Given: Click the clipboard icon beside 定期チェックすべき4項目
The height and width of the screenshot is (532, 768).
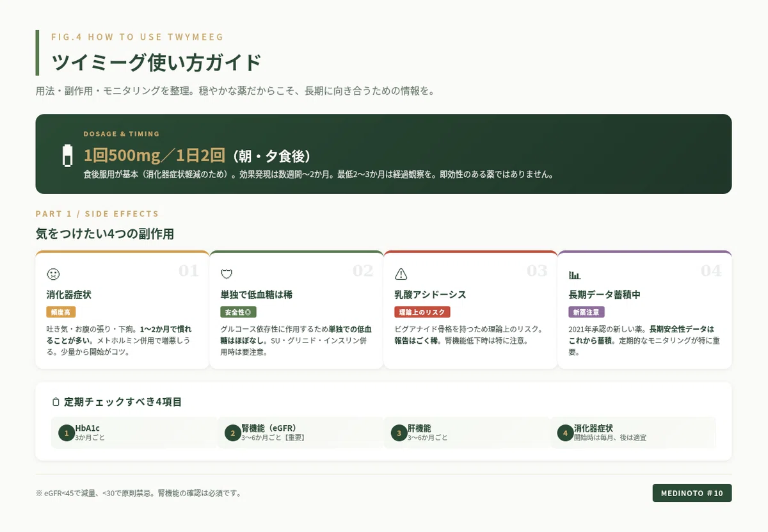Looking at the screenshot, I should click(x=56, y=402).
